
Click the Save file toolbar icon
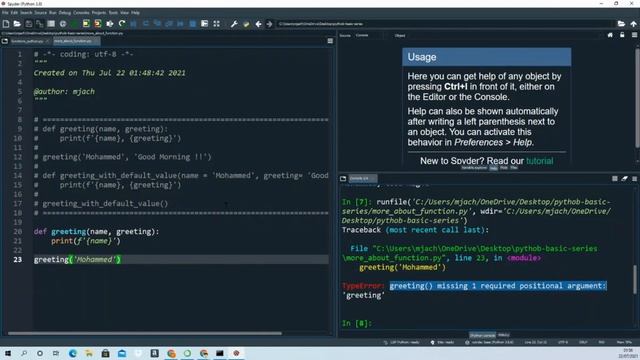(x=29, y=24)
